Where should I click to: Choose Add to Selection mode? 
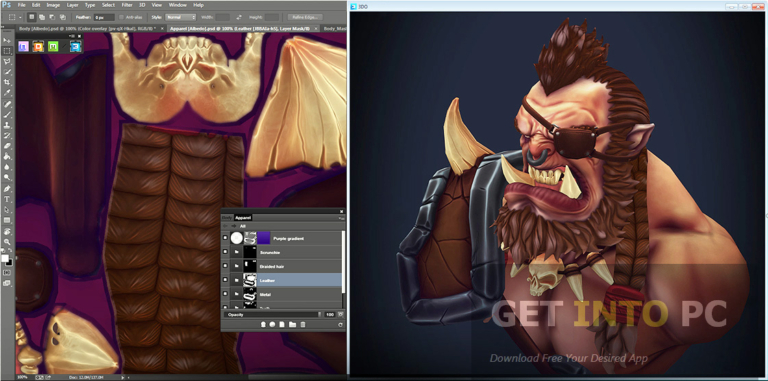pyautogui.click(x=42, y=17)
